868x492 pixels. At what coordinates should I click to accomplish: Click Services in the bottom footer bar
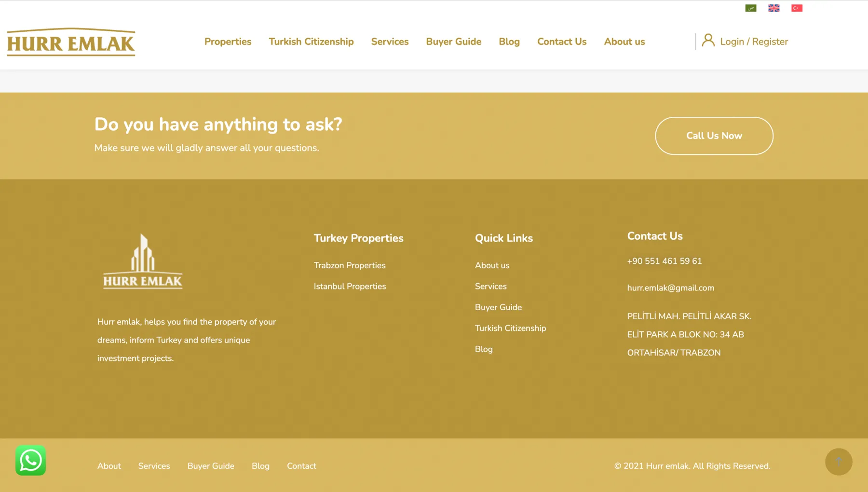point(154,466)
